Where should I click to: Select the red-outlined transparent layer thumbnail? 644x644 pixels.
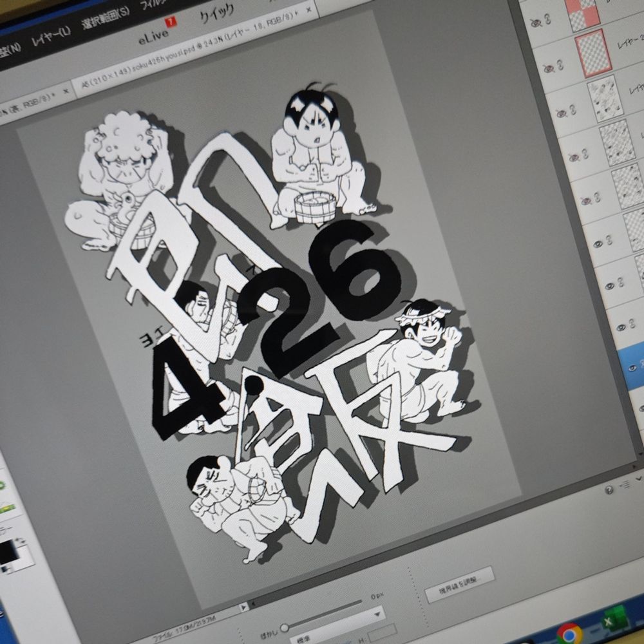coord(594,53)
